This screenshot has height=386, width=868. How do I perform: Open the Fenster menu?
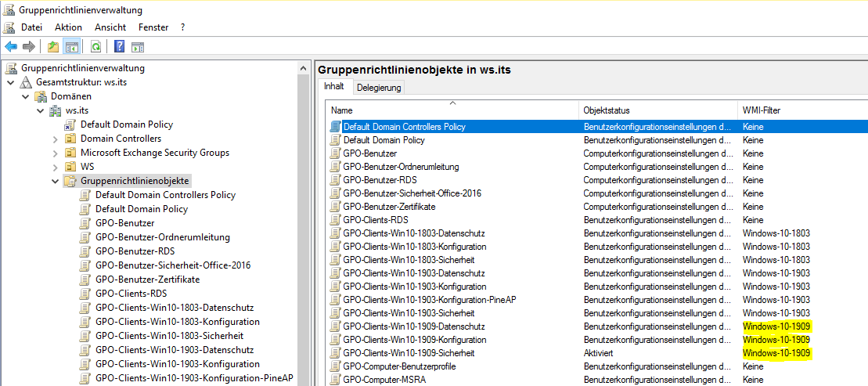point(153,27)
